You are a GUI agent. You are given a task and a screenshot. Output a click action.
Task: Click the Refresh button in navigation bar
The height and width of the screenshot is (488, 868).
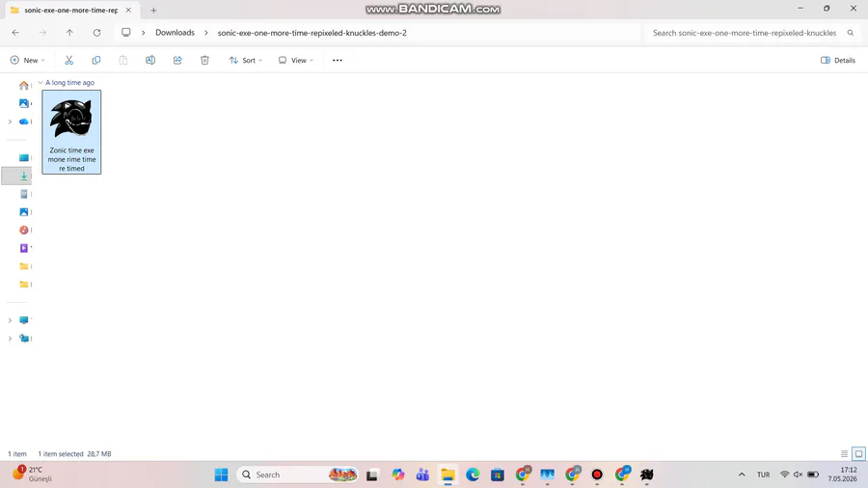(96, 33)
